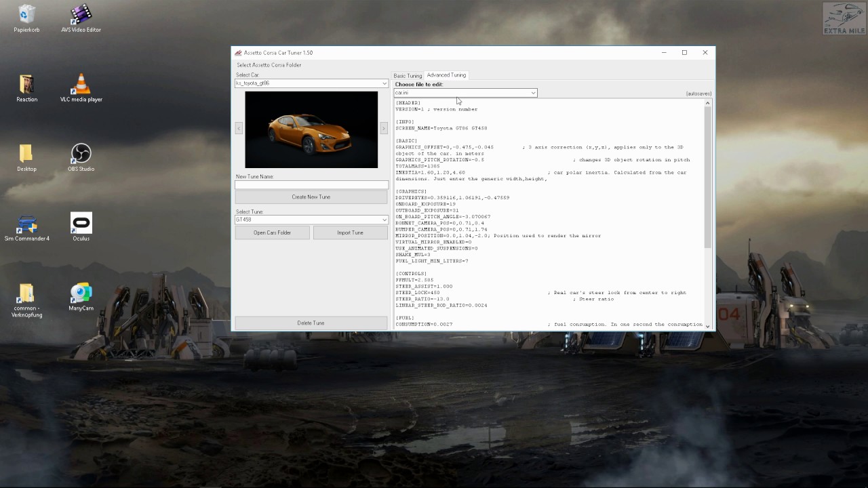Click the (autosaves) label
The width and height of the screenshot is (868, 488).
[698, 94]
